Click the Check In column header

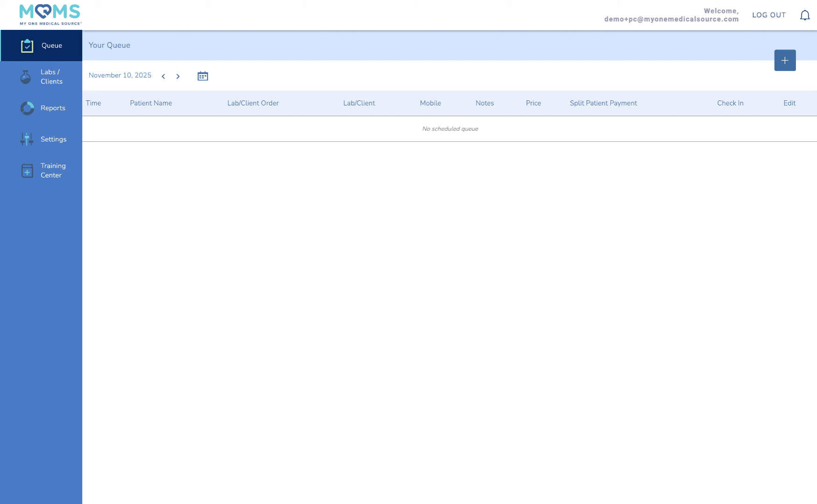(730, 104)
